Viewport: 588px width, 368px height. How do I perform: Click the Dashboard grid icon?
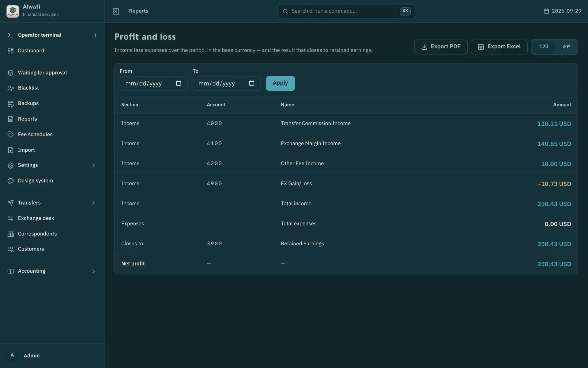[10, 51]
